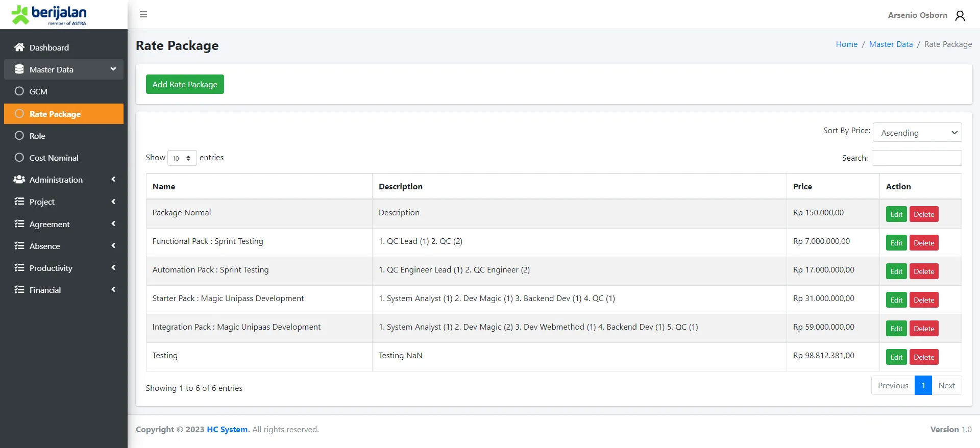The width and height of the screenshot is (980, 448).
Task: Click the hamburger menu toggle icon
Action: point(143,14)
